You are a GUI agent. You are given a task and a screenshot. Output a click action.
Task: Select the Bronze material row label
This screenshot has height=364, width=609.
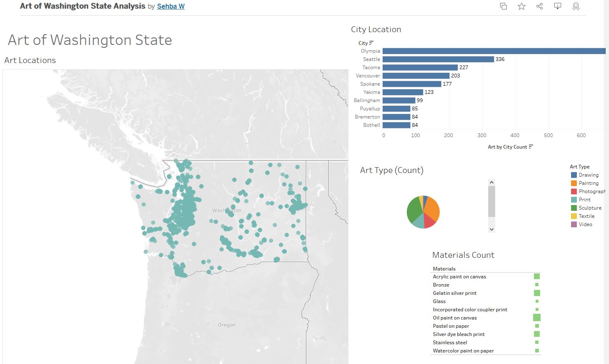pyautogui.click(x=441, y=285)
